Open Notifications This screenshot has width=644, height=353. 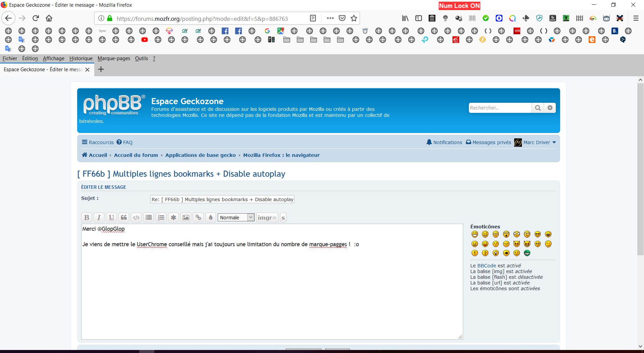tap(444, 142)
